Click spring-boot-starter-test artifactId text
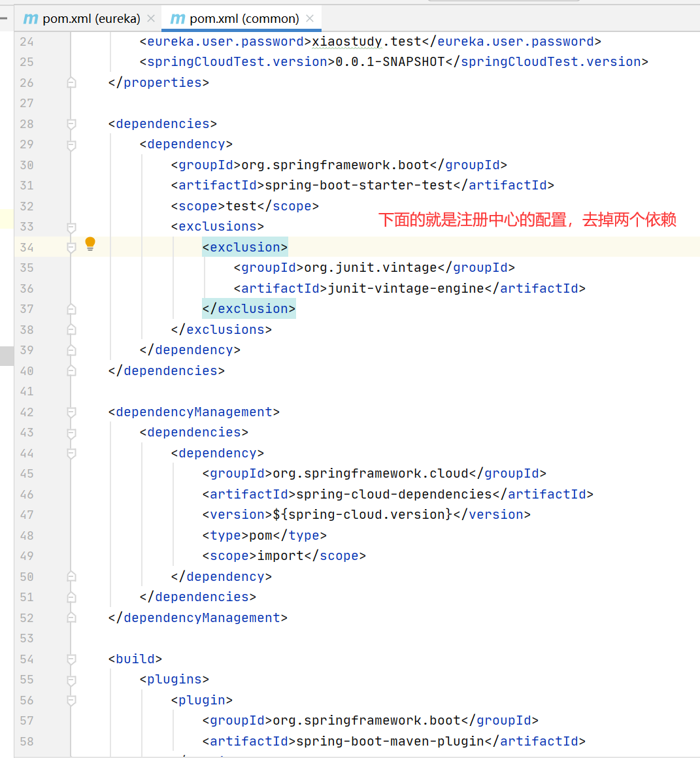Viewport: 700px width, 758px height. (359, 186)
